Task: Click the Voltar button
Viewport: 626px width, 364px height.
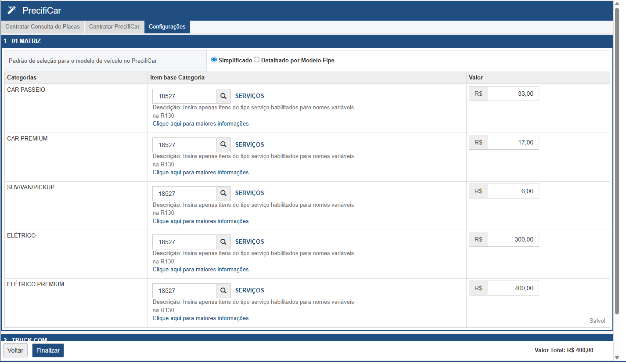Action: [x=15, y=350]
